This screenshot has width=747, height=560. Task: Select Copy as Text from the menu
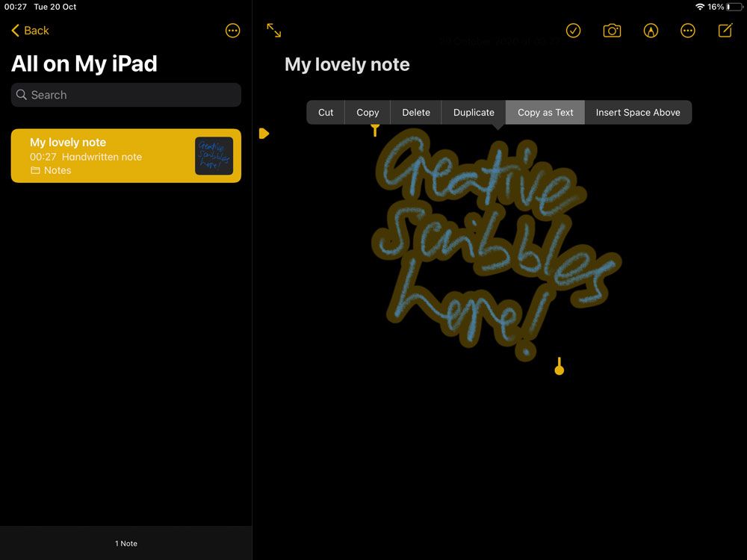(x=545, y=112)
